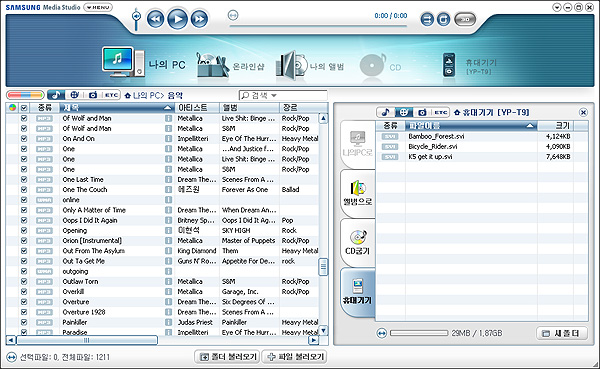
Task: Click WMA type badge of outgoing
Action: [x=44, y=271]
